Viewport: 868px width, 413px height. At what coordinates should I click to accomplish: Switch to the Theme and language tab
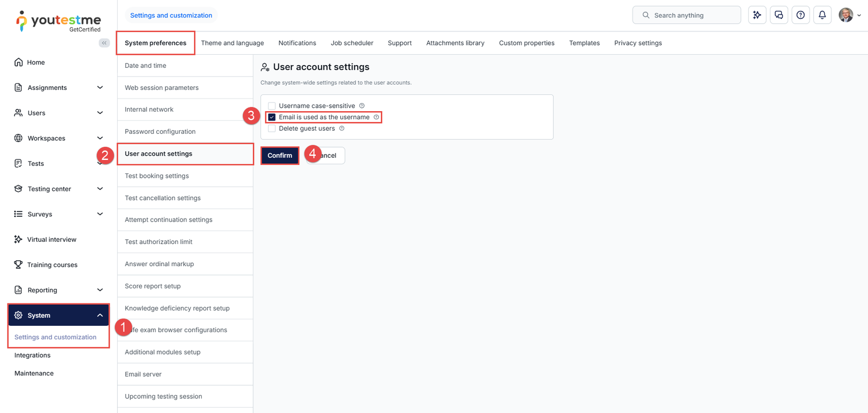(x=232, y=43)
